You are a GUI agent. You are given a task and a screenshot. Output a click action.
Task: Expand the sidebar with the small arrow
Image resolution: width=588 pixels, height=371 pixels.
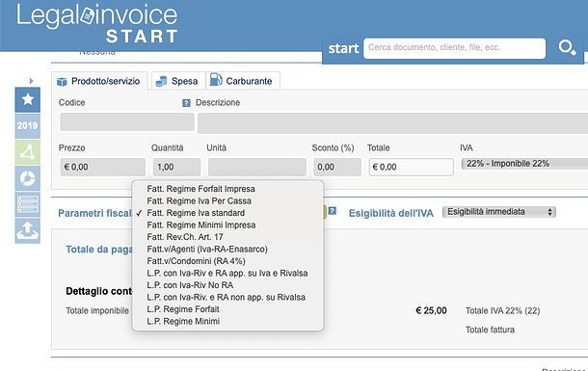(31, 81)
